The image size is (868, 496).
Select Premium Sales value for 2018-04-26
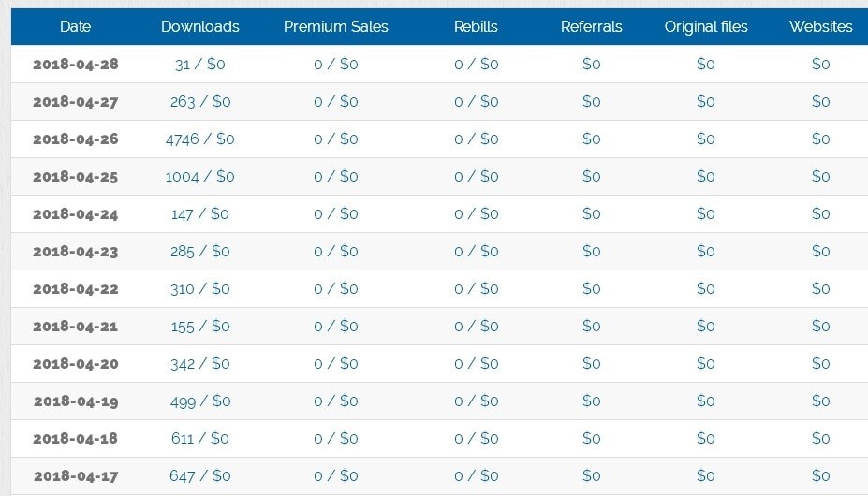(336, 139)
